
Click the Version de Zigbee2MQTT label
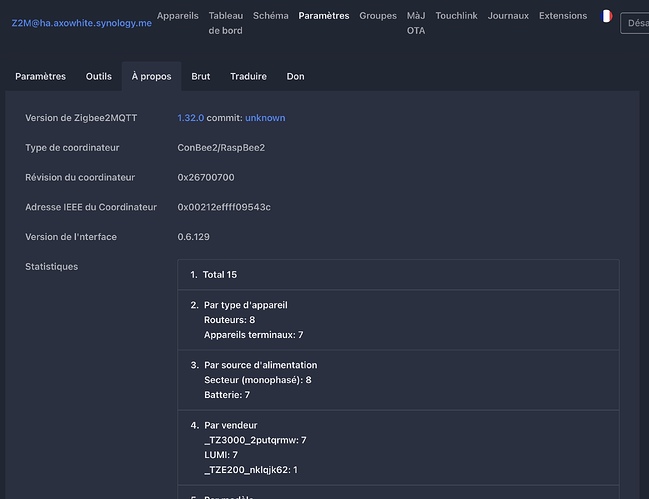81,118
